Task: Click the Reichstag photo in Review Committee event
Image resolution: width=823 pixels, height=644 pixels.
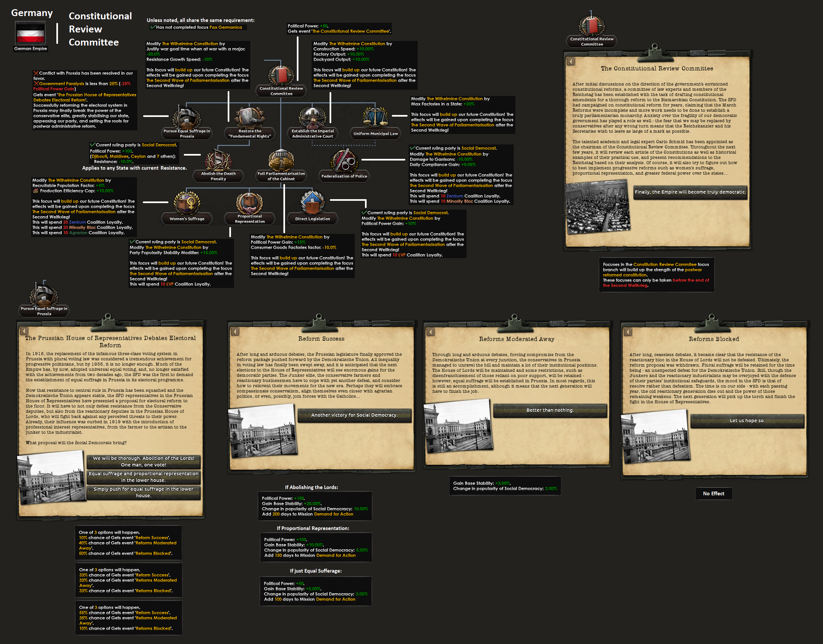Action: point(597,207)
